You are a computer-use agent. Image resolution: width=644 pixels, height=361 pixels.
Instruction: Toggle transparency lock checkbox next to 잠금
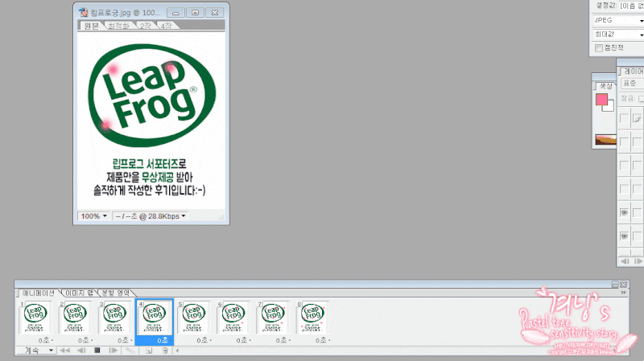pyautogui.click(x=641, y=99)
